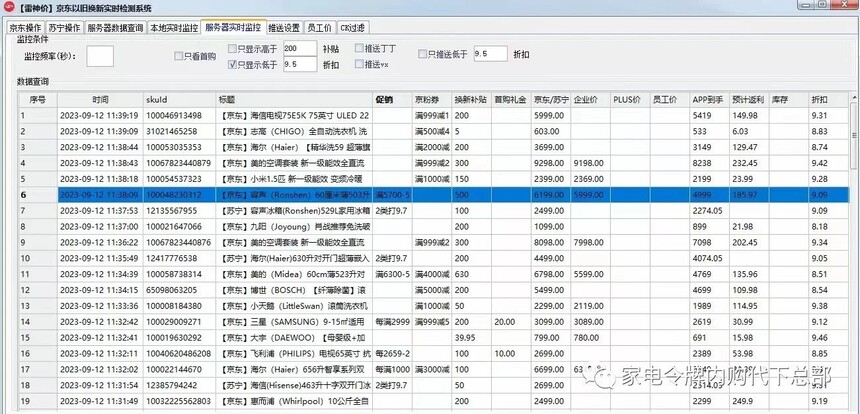This screenshot has height=414, width=860.
Task: Sort by 换新补贴 column header
Action: 472,100
